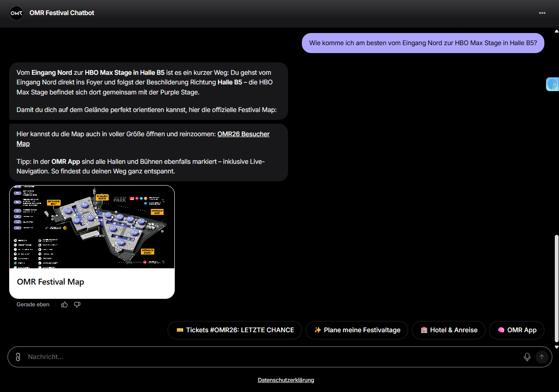Choose Hotel & Anreise suggestion chip
The width and height of the screenshot is (559, 392).
pyautogui.click(x=449, y=330)
